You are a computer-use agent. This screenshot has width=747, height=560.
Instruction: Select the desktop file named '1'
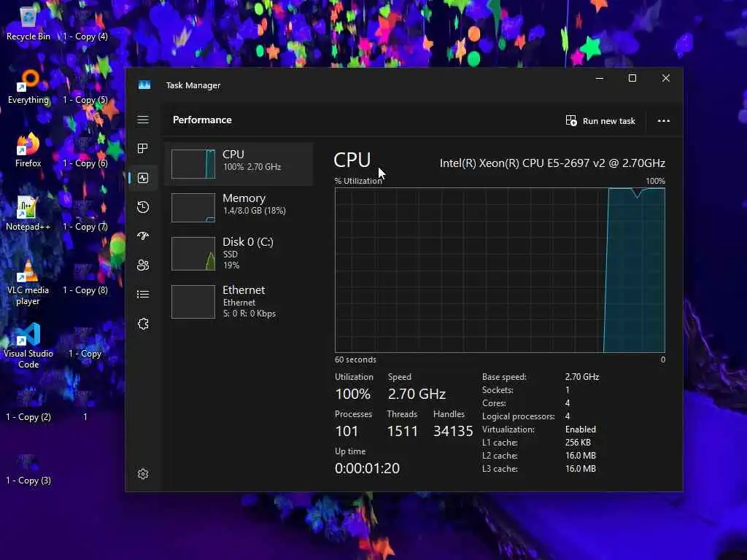point(85,404)
